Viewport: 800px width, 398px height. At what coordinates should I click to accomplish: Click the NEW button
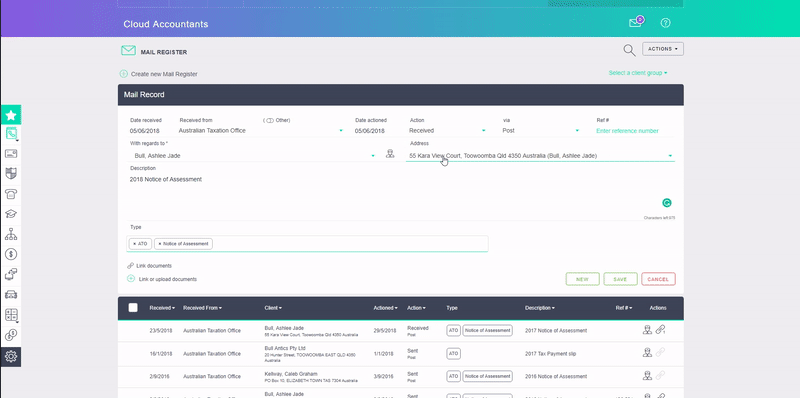[583, 279]
